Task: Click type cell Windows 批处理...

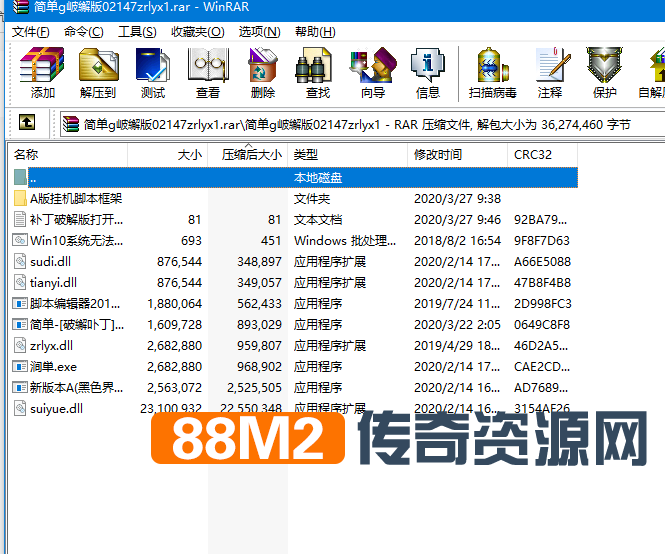Action: [345, 241]
